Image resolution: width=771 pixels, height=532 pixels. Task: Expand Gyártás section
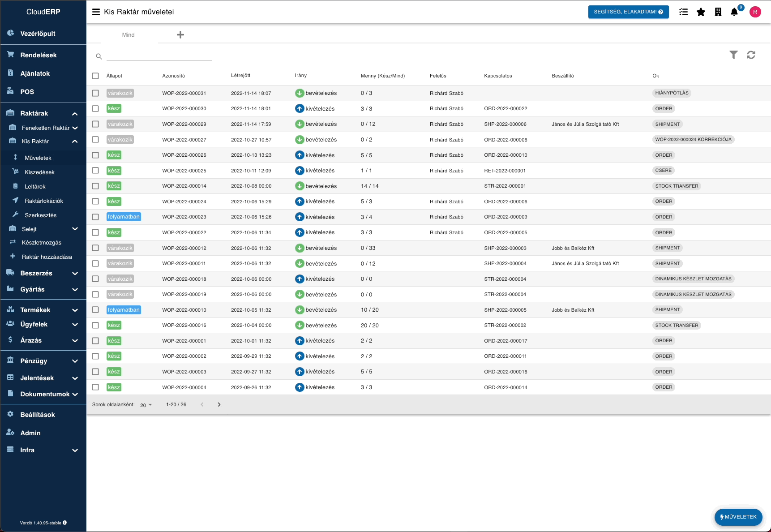[x=75, y=290]
